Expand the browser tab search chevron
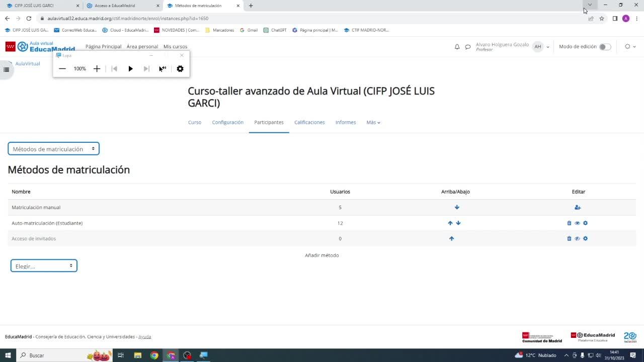The height and width of the screenshot is (362, 644). coord(590,5)
